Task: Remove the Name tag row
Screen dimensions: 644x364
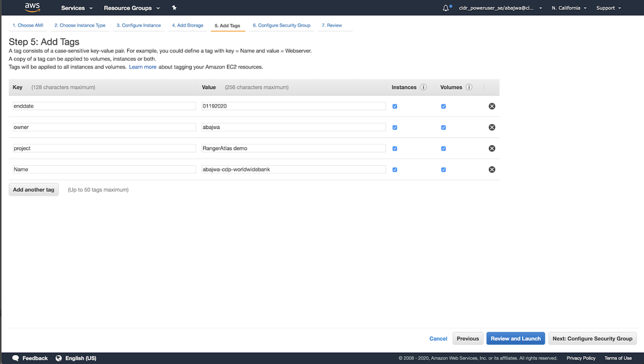Action: pyautogui.click(x=492, y=170)
